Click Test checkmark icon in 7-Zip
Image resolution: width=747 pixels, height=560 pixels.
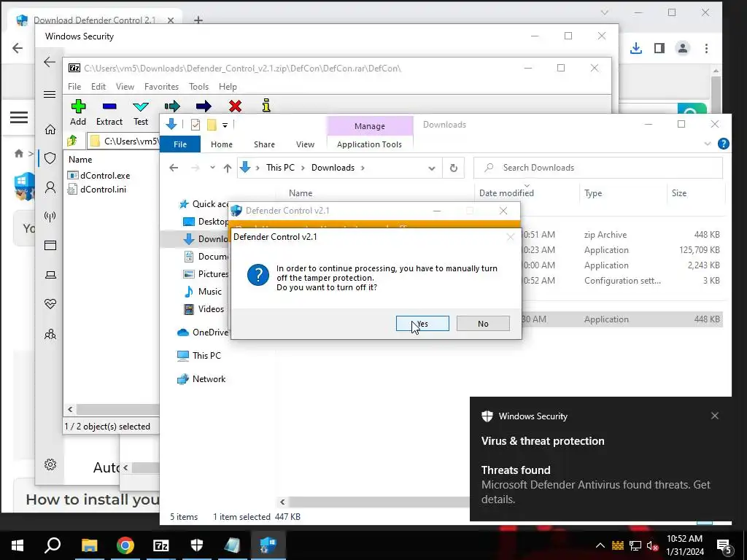click(x=141, y=106)
